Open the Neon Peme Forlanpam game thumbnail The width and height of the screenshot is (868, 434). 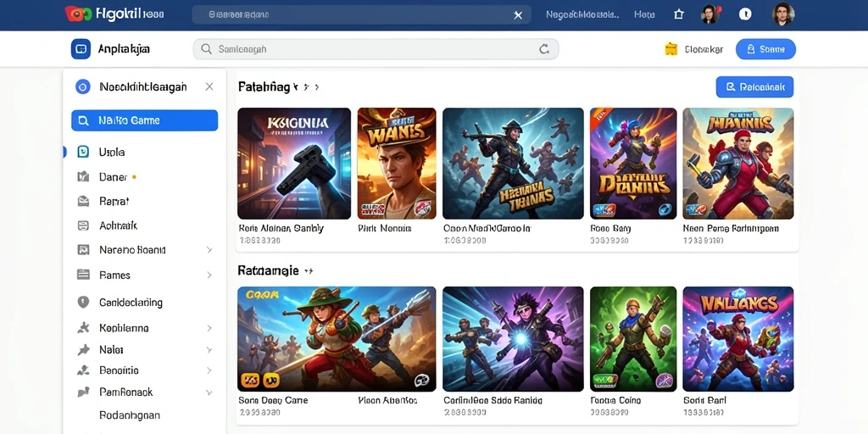click(738, 164)
